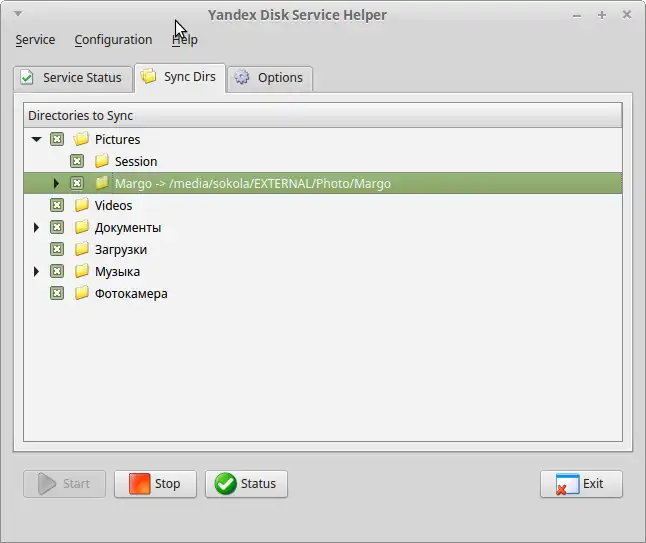
Task: Open the window menu arrow in title bar
Action: (18, 14)
